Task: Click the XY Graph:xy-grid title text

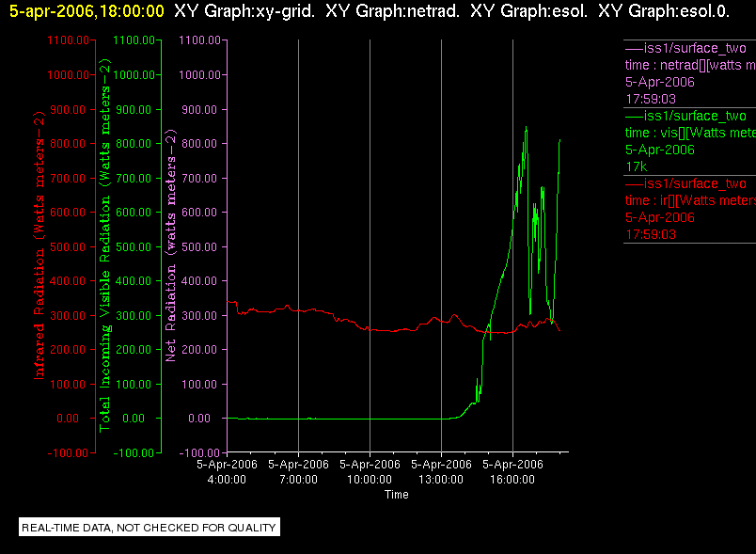Action: [244, 10]
